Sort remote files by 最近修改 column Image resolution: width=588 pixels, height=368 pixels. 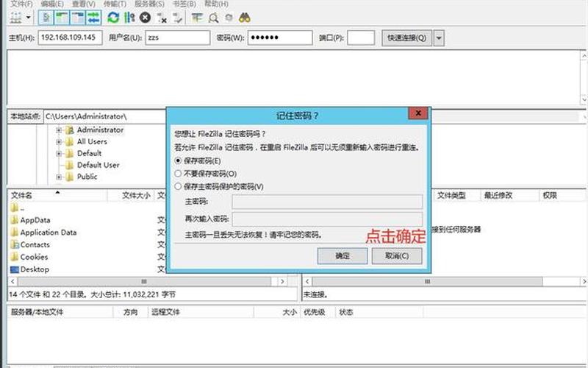click(510, 195)
